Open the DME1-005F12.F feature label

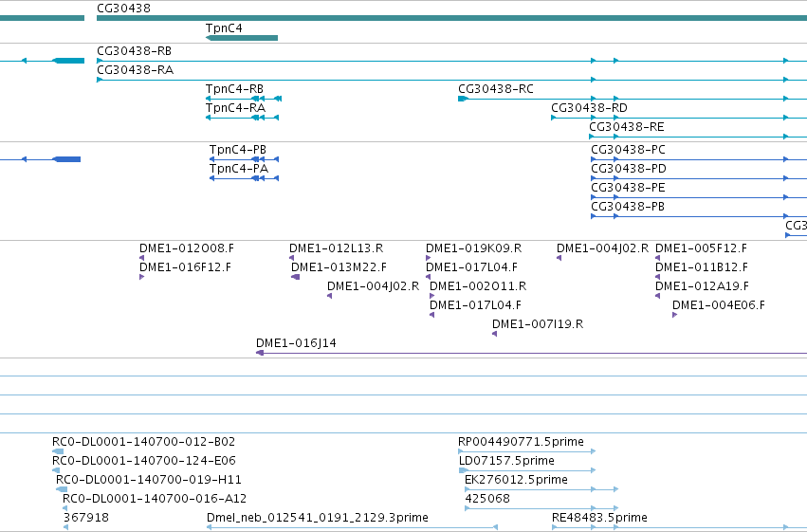(x=702, y=248)
